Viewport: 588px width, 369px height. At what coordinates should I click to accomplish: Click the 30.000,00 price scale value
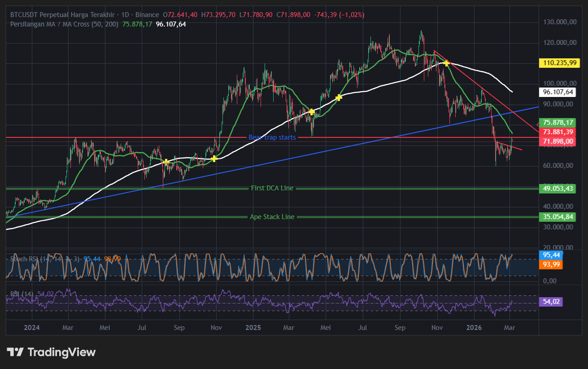(x=558, y=227)
